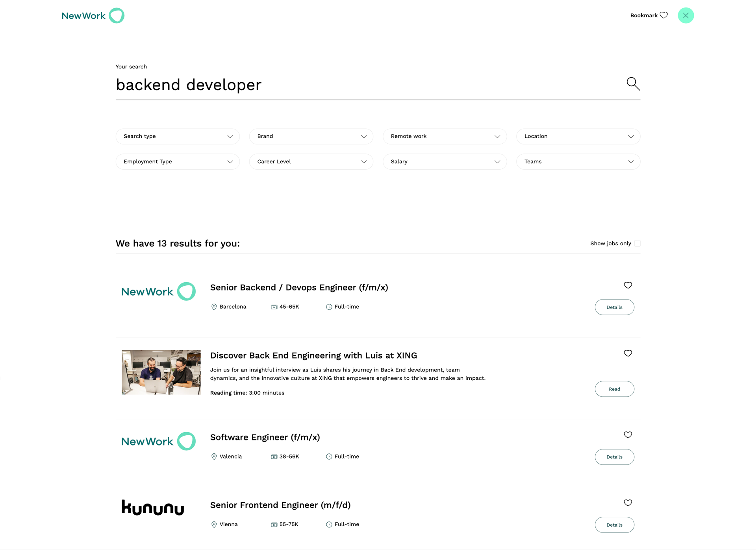The width and height of the screenshot is (756, 551).
Task: Click the NewWork logo on Senior Backend job
Action: (159, 292)
